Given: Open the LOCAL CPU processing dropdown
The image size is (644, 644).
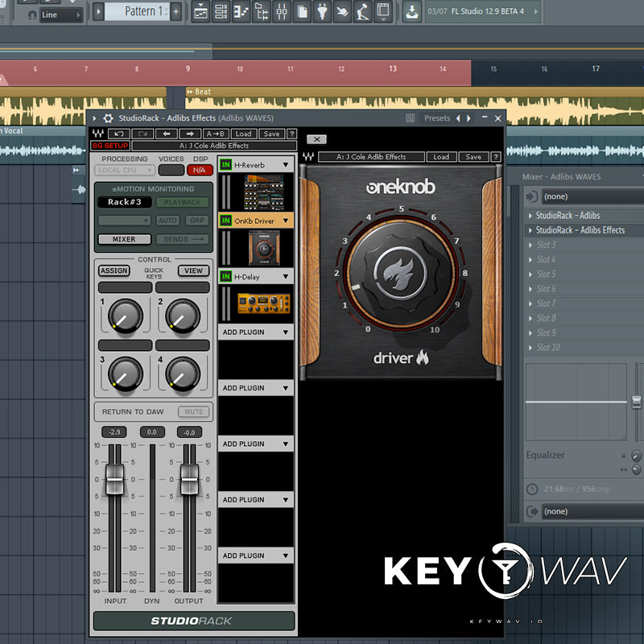Looking at the screenshot, I should coord(125,170).
